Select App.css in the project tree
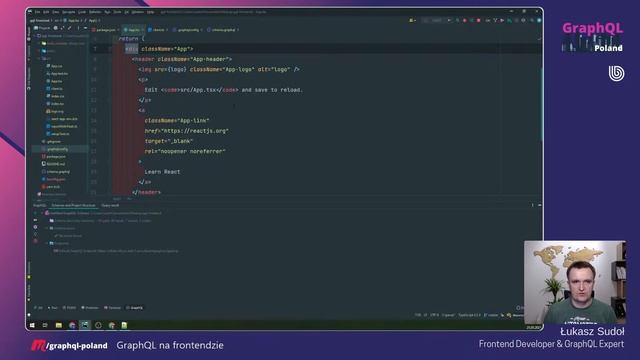The image size is (640, 360). [55, 66]
